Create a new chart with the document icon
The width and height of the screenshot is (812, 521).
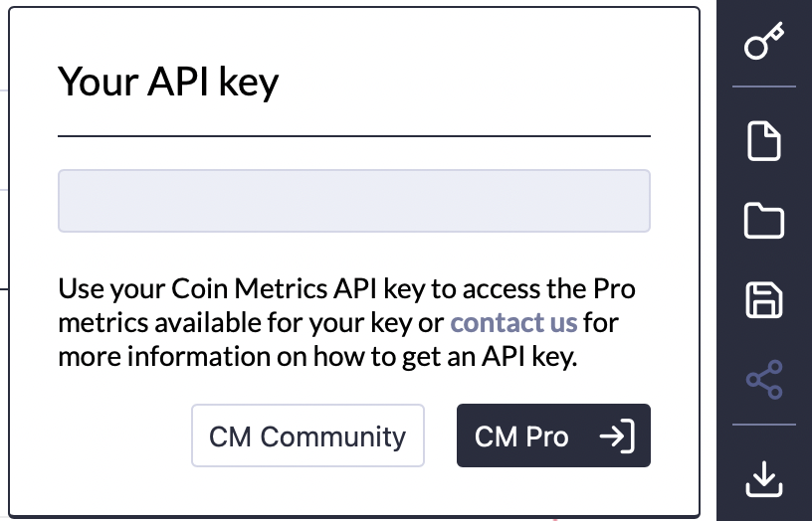tap(764, 141)
